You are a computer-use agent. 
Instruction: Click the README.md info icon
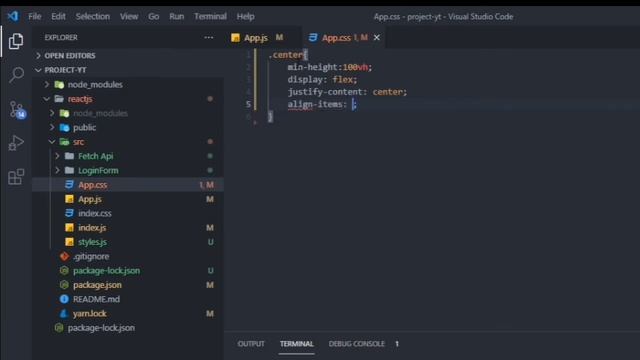point(64,299)
